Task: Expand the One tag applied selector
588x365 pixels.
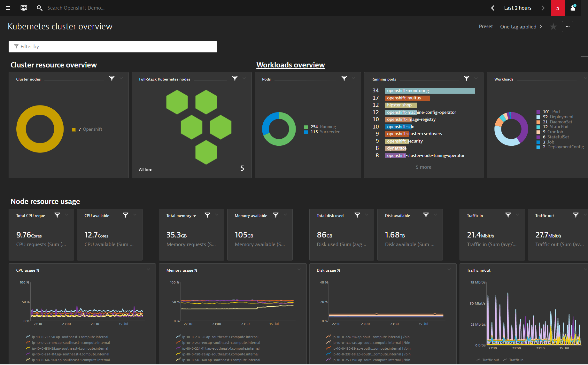Action: (521, 27)
